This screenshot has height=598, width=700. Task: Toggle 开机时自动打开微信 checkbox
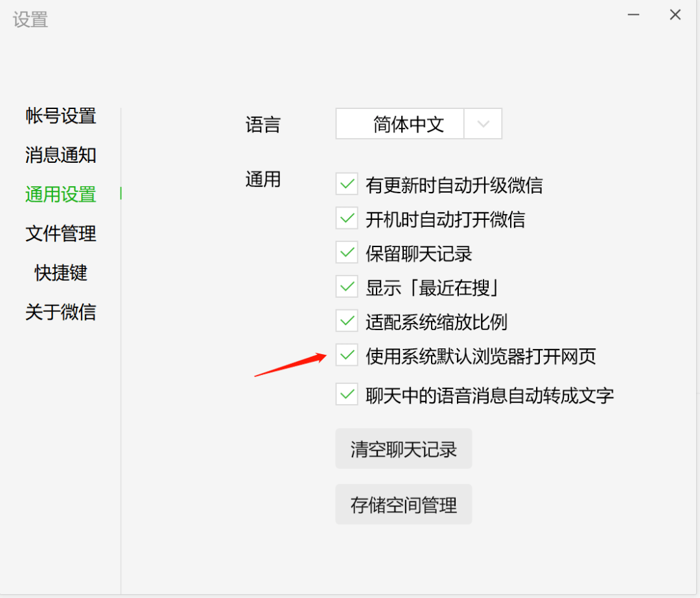click(347, 219)
